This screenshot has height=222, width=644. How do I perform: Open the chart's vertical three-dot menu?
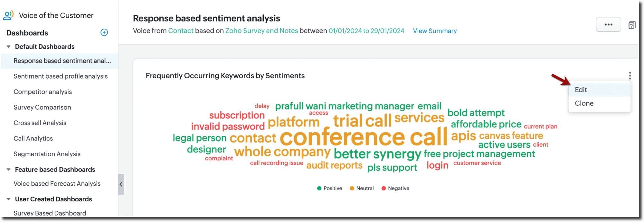[x=630, y=76]
